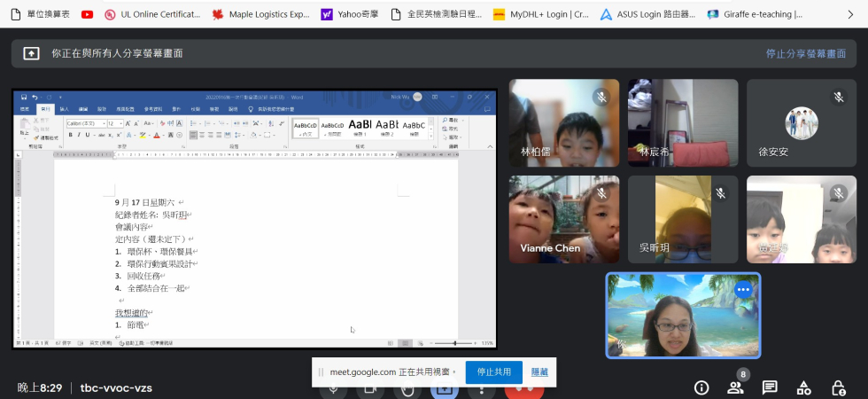Viewport: 868px width, 399px height.
Task: Click the save icon in Word
Action: coord(23,98)
